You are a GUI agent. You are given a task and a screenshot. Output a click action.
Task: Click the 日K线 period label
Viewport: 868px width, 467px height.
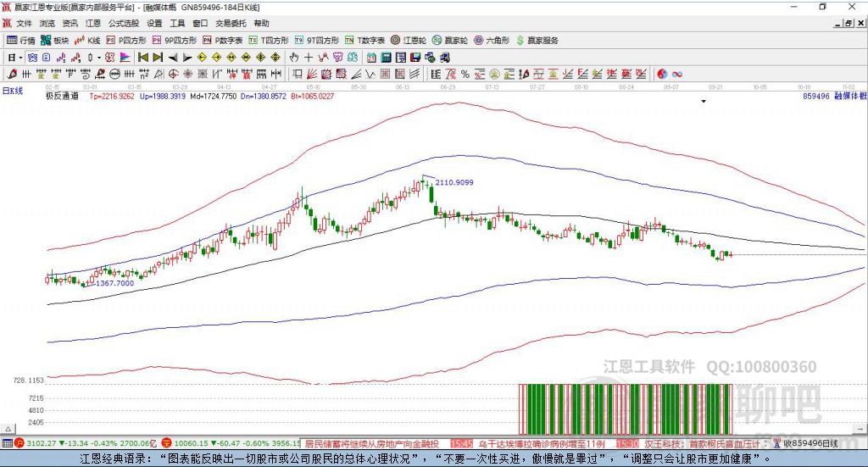13,91
